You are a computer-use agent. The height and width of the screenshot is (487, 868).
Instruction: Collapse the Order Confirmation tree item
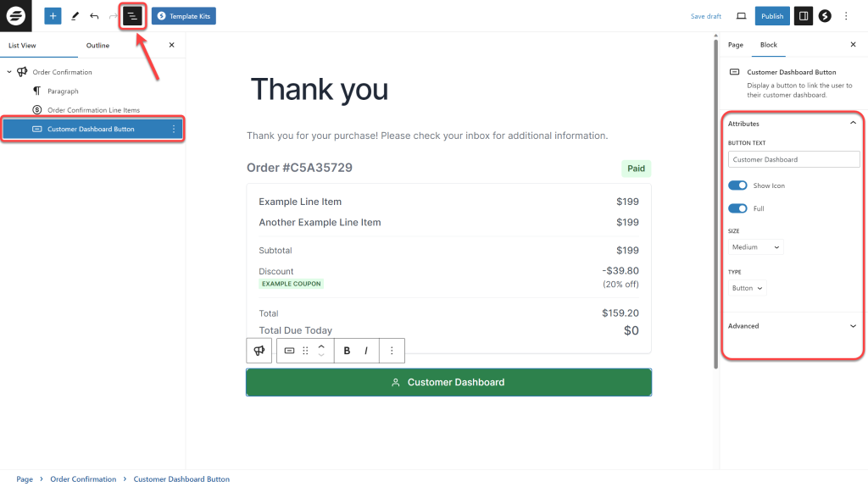tap(9, 72)
